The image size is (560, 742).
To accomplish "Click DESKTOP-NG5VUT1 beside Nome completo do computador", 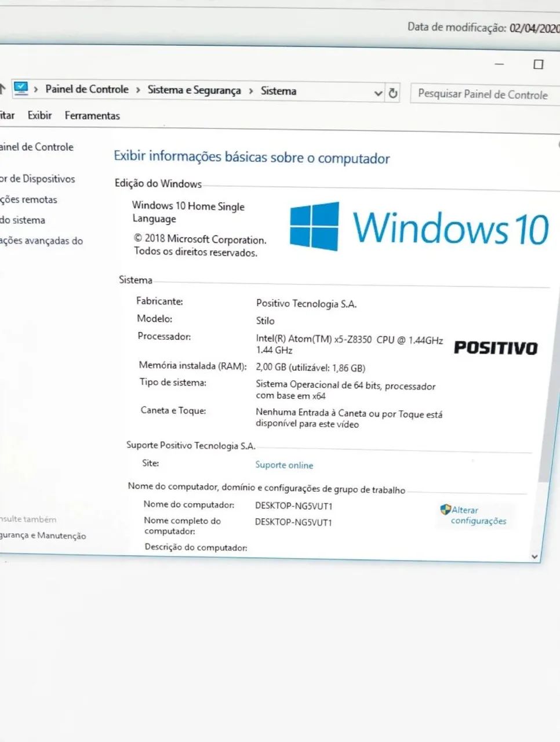I will (293, 522).
